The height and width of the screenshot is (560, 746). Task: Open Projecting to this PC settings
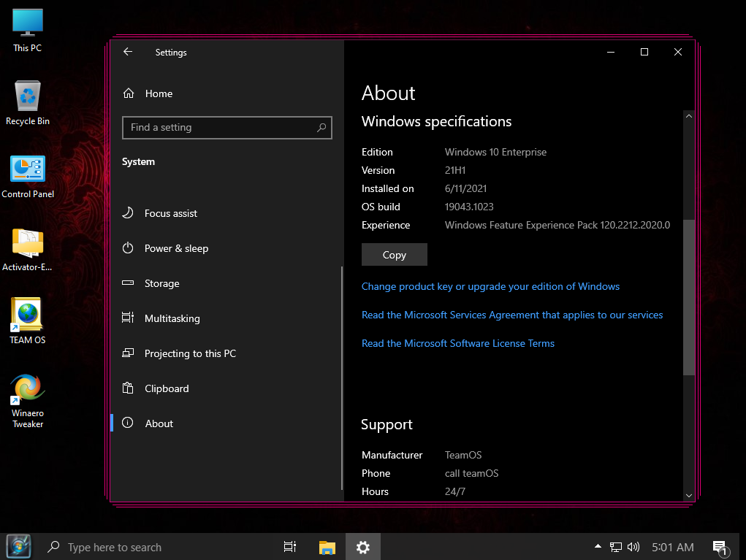click(190, 353)
